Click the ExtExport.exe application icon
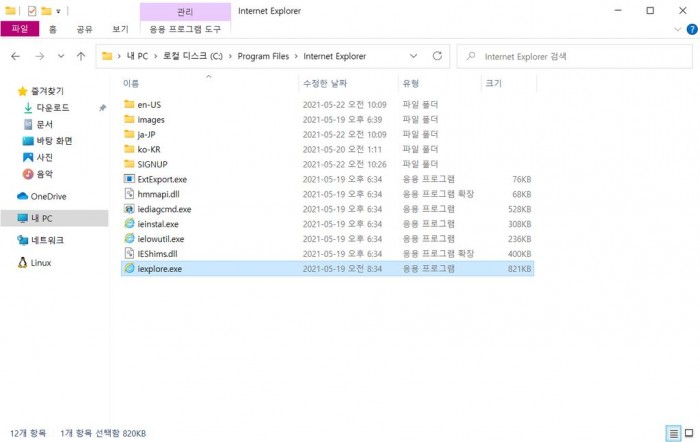The image size is (700, 442). [129, 179]
